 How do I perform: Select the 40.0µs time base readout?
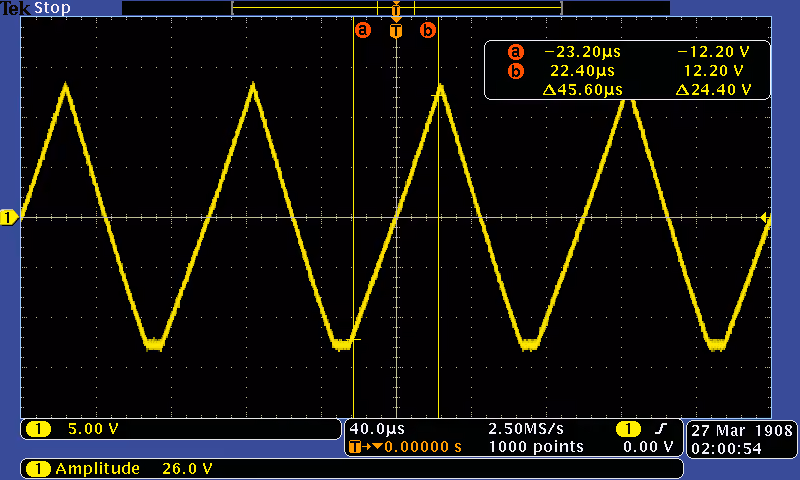click(x=377, y=429)
